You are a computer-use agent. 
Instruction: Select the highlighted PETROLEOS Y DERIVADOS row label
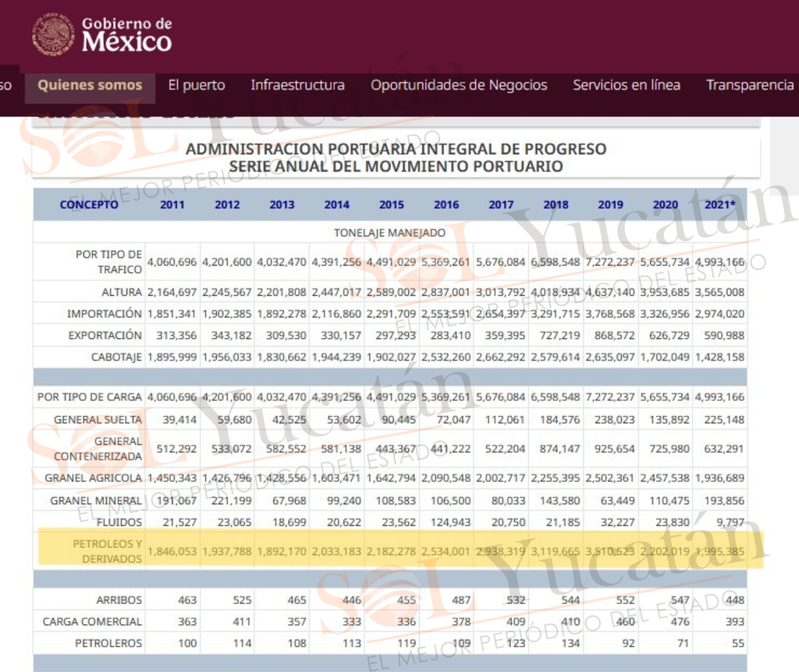pyautogui.click(x=107, y=551)
